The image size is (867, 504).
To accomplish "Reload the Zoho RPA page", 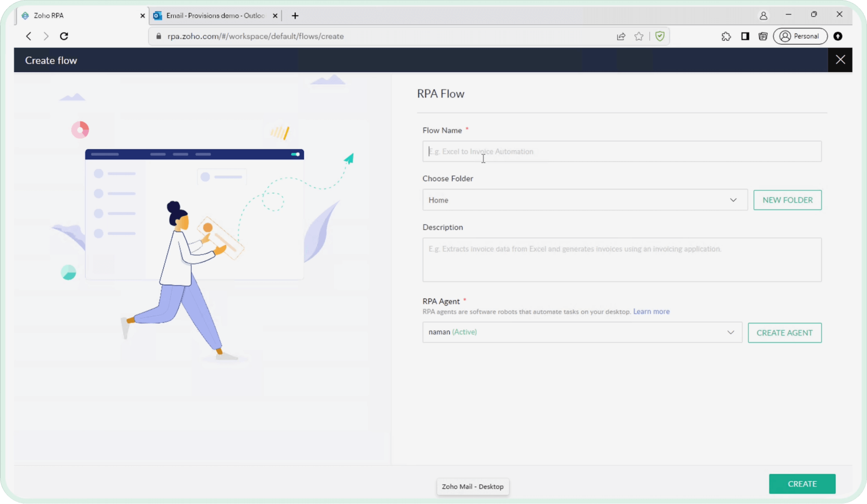I will point(64,36).
